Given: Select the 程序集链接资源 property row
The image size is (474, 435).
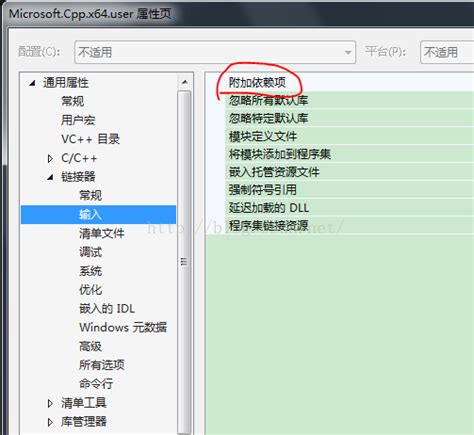Looking at the screenshot, I should pyautogui.click(x=340, y=226).
